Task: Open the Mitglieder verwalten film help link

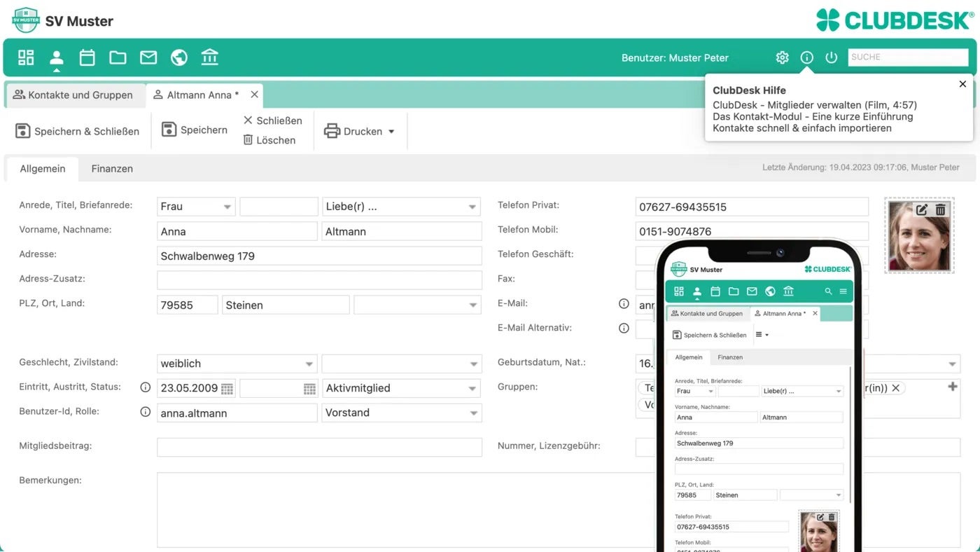Action: coord(815,105)
